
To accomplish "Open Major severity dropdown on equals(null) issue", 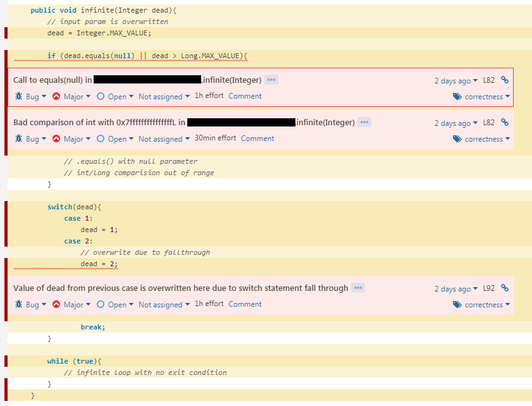I will 77,97.
